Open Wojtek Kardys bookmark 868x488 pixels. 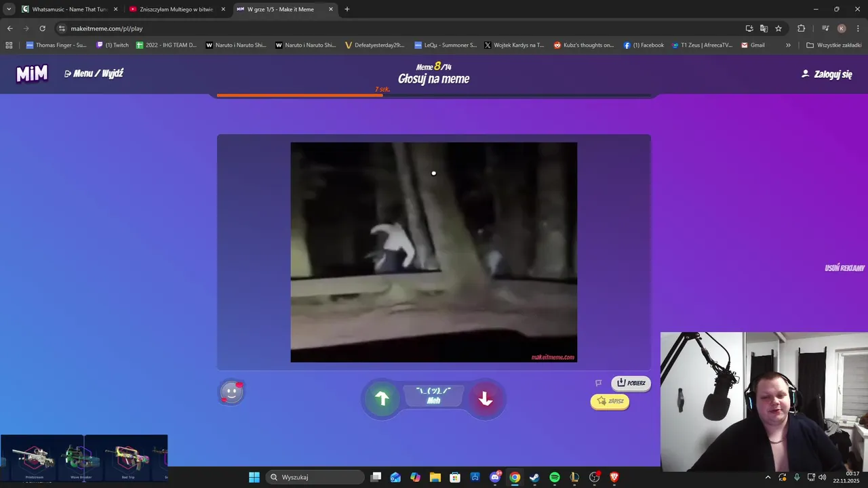(x=514, y=45)
